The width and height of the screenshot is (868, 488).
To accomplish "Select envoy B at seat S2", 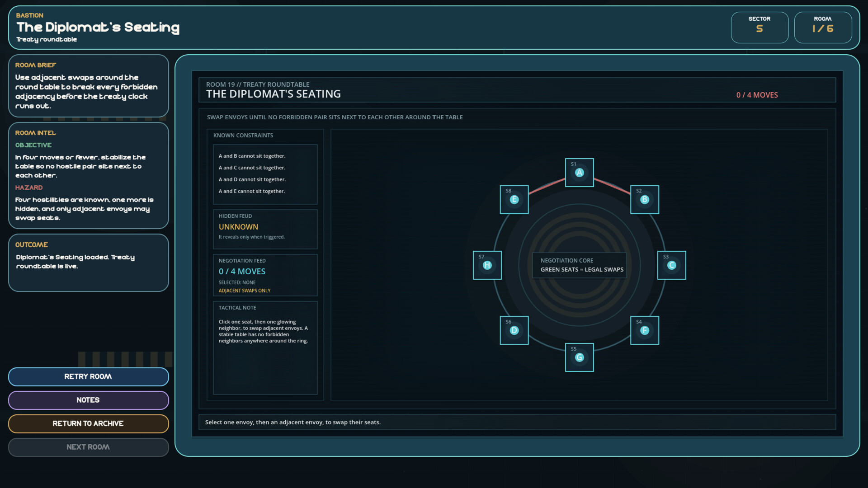I will (644, 200).
